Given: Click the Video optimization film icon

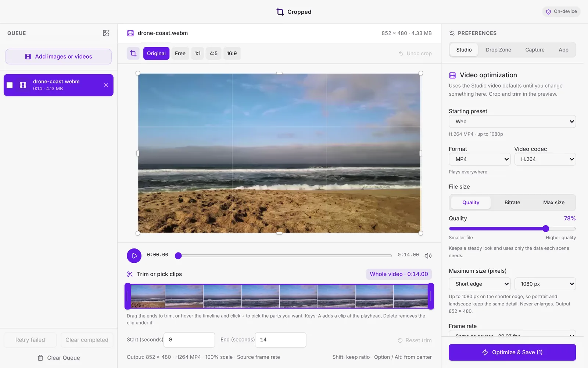Looking at the screenshot, I should click(x=452, y=75).
